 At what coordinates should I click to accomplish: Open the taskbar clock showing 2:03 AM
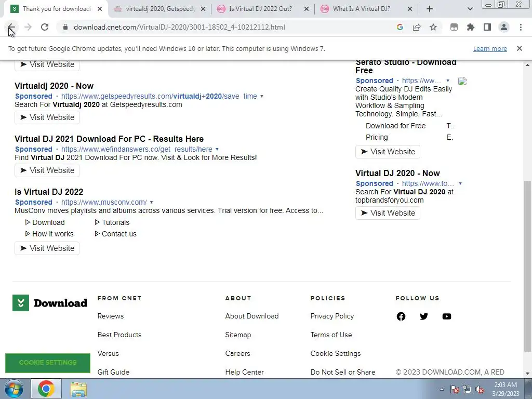point(506,389)
